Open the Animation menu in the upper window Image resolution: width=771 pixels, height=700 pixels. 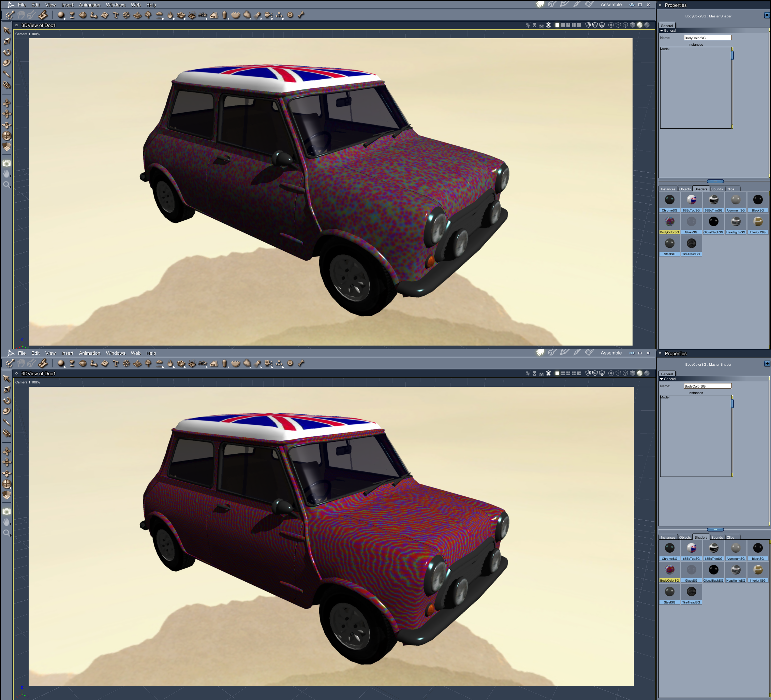click(89, 5)
